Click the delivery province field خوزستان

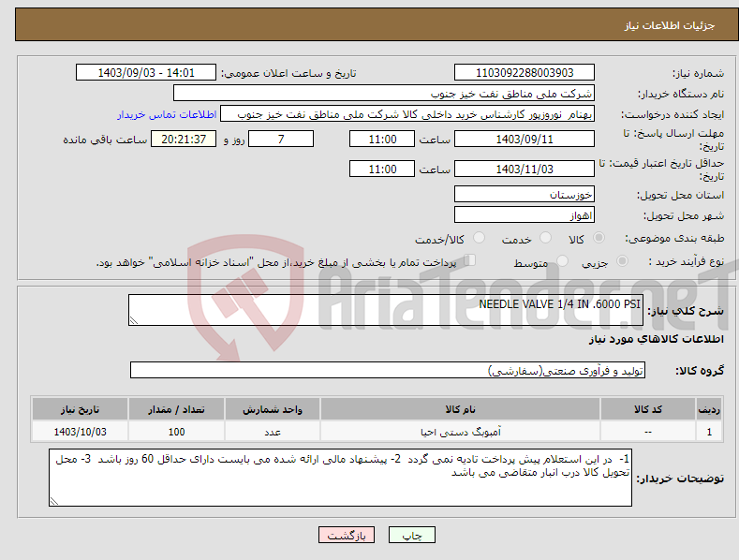point(525,194)
